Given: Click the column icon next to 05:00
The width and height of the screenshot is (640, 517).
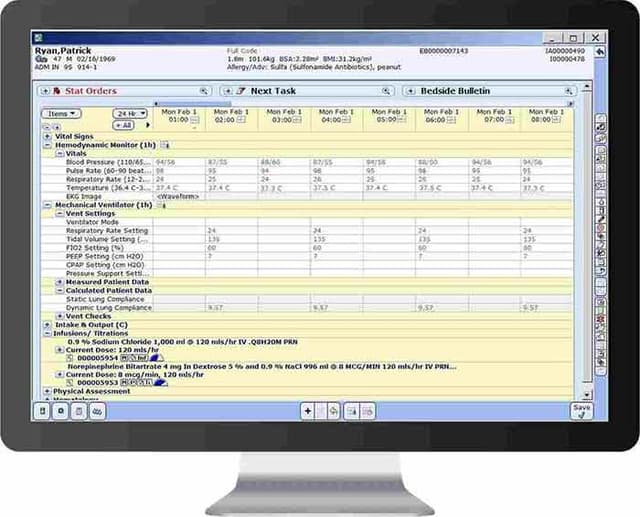Looking at the screenshot, I should click(402, 120).
